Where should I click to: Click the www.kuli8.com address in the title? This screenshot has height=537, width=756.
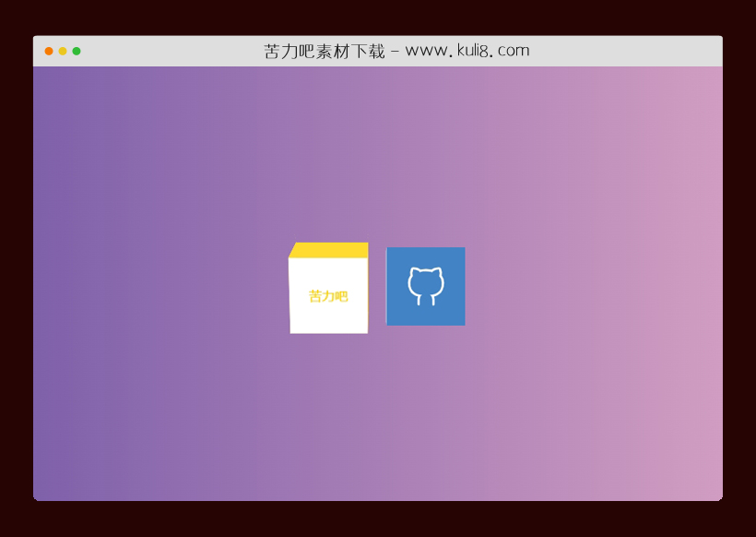tap(467, 51)
